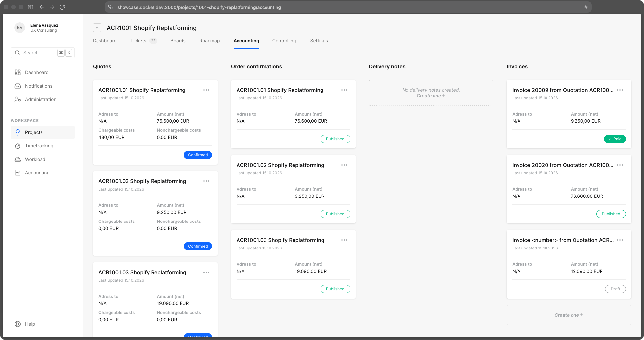This screenshot has width=644, height=340.
Task: Switch to the Dashboard project tab
Action: [x=105, y=41]
